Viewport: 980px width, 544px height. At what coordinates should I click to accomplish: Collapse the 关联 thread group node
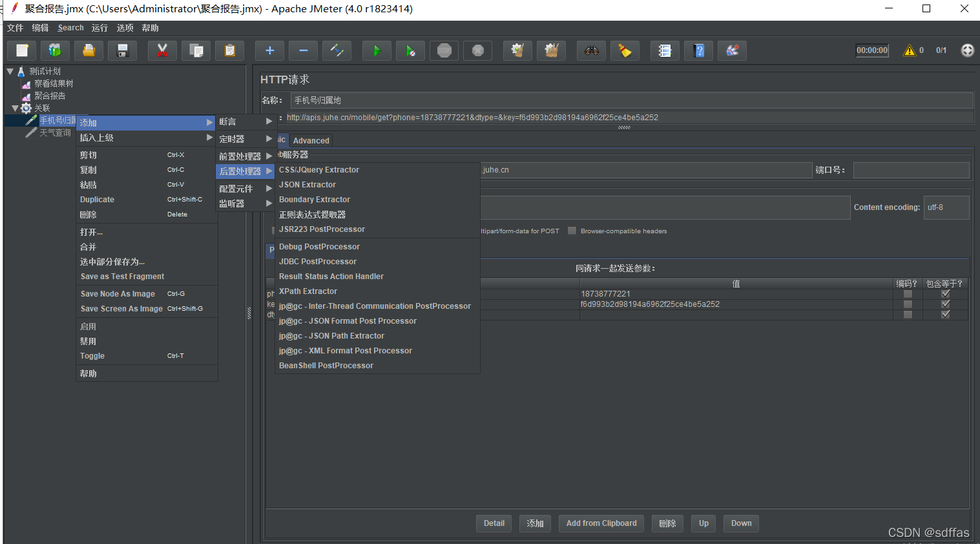pyautogui.click(x=16, y=108)
